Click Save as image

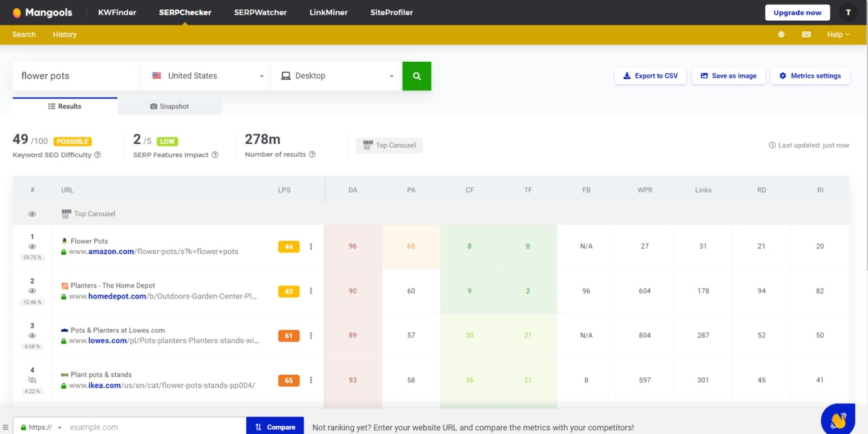coord(728,76)
